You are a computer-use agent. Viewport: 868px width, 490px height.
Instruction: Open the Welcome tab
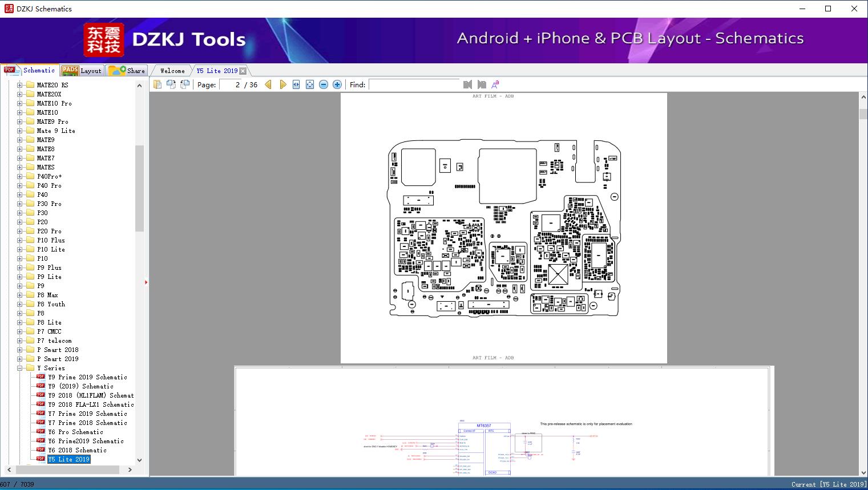click(172, 71)
